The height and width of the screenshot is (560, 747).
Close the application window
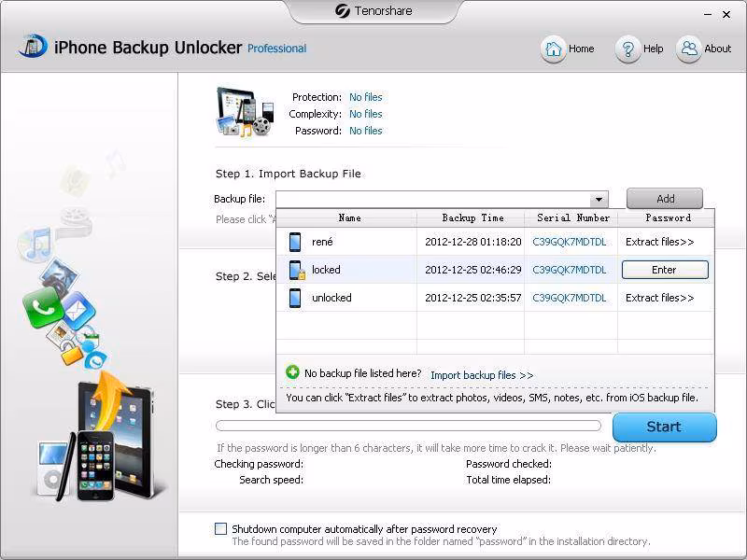click(726, 14)
